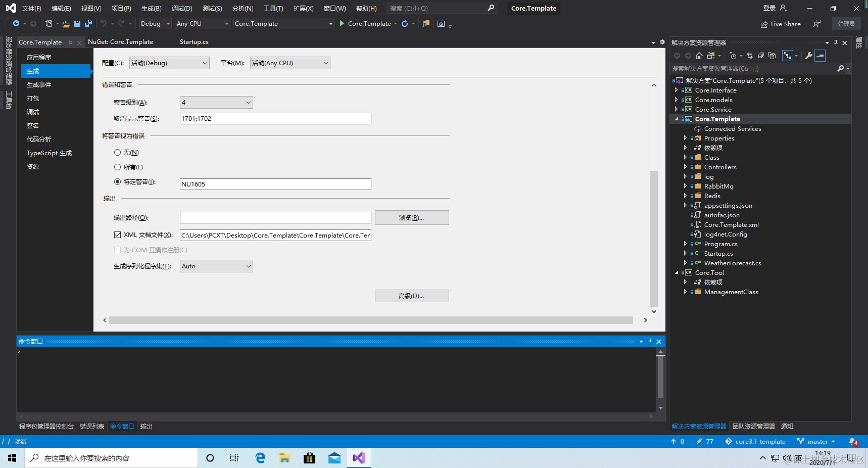Screen dimensions: 868x468
Task: Open File Explorer from the taskbar
Action: 285,458
